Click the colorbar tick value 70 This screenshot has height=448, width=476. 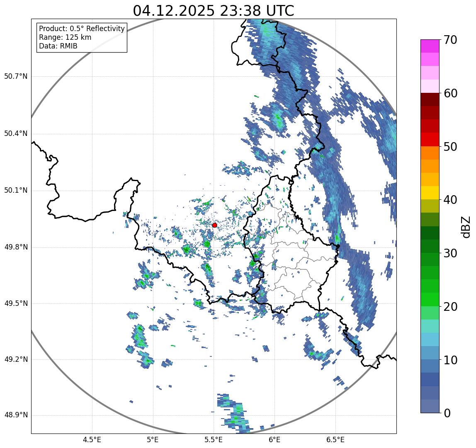coord(450,40)
